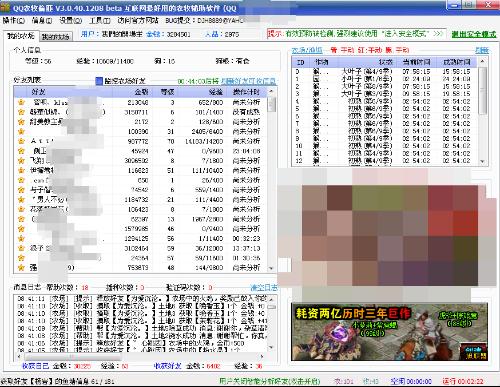Image resolution: width=500 pixels, height=387 pixels.
Task: Click message log horizontal scrollbar right arrow
Action: [262, 357]
